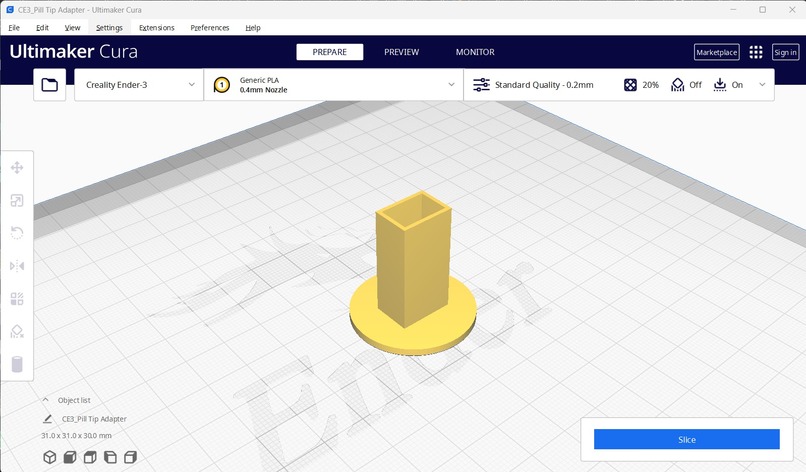The height and width of the screenshot is (472, 806).
Task: Open the Marketplace
Action: [x=717, y=52]
